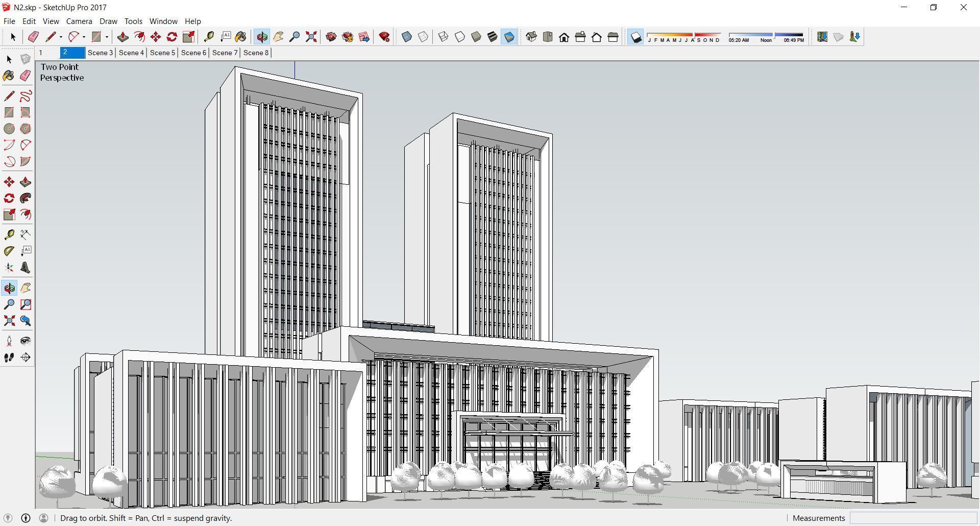Viewport: 980px width, 526px height.
Task: Choose the Protractor tool
Action: coord(9,251)
